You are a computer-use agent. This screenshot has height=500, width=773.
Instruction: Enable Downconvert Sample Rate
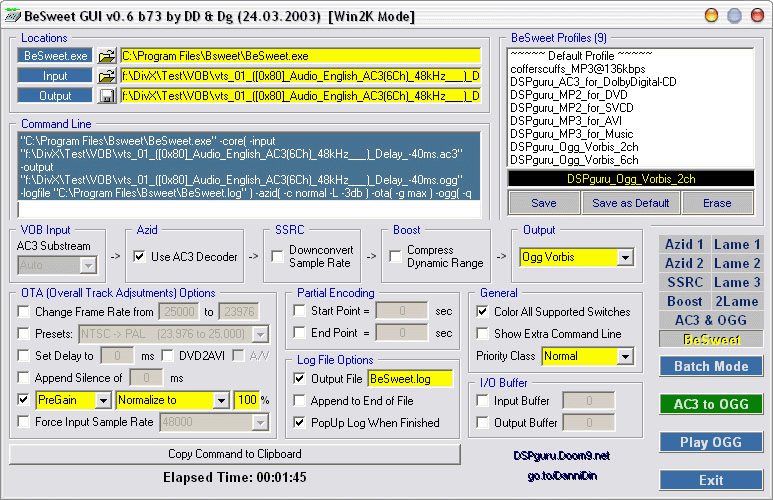tap(278, 256)
